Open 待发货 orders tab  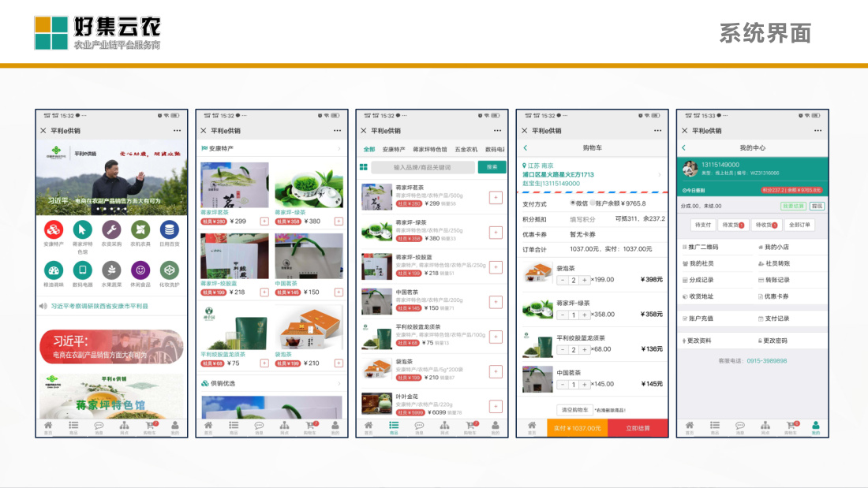(733, 225)
